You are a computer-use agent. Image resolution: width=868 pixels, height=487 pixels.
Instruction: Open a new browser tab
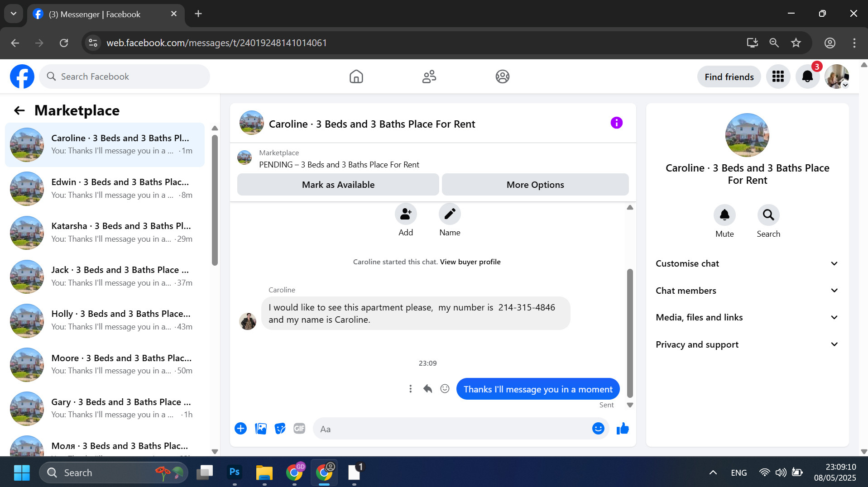click(198, 14)
